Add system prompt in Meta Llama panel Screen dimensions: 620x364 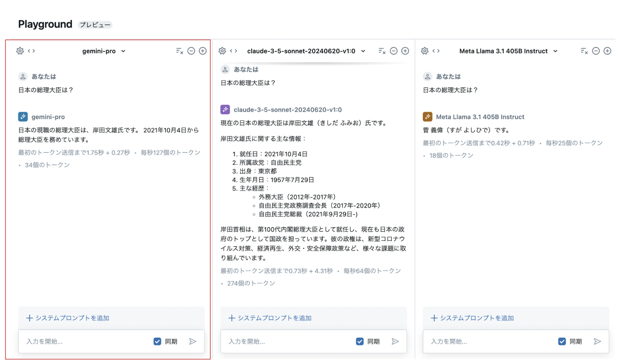point(472,318)
